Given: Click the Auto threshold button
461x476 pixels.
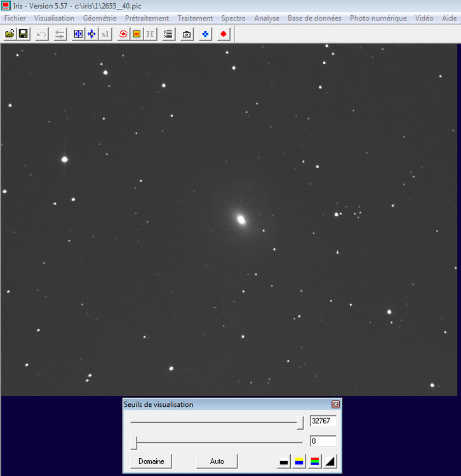Looking at the screenshot, I should coord(217,461).
